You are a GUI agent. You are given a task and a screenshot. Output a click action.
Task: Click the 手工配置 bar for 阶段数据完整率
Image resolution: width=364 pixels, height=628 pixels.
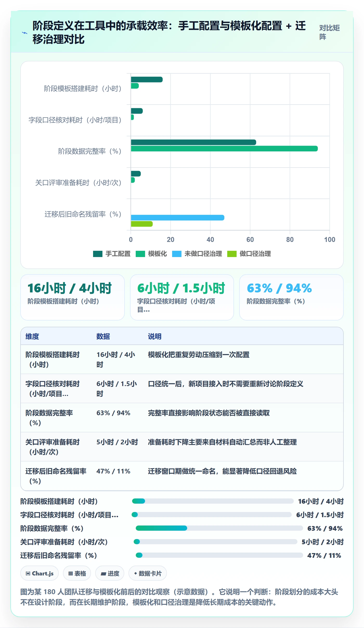[x=193, y=142]
